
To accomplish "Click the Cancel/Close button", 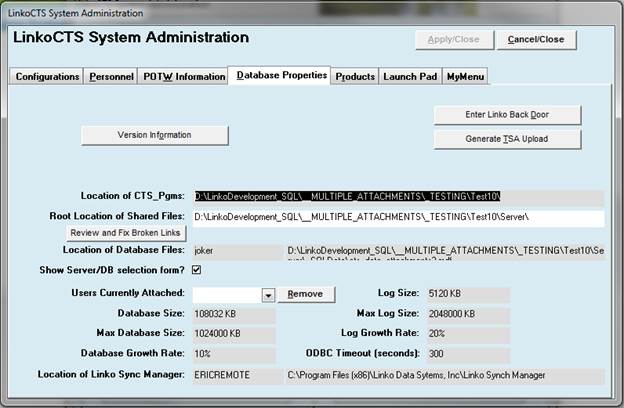I will pos(536,40).
